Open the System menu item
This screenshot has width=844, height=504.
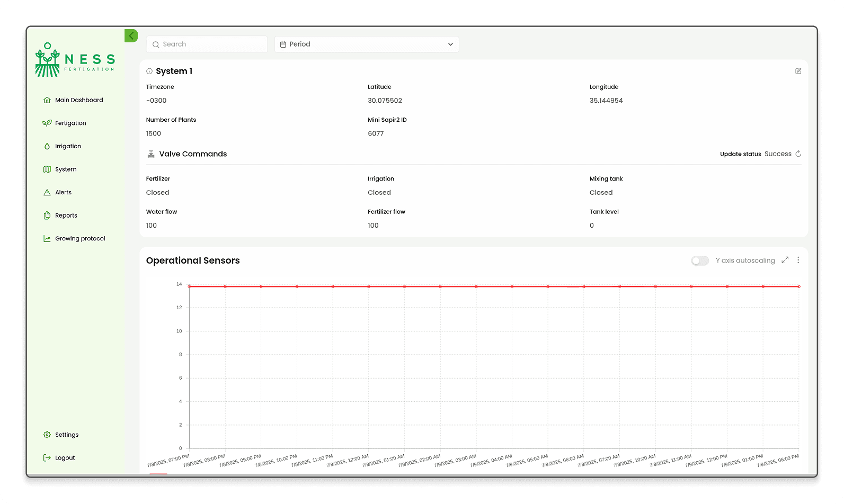pyautogui.click(x=66, y=169)
